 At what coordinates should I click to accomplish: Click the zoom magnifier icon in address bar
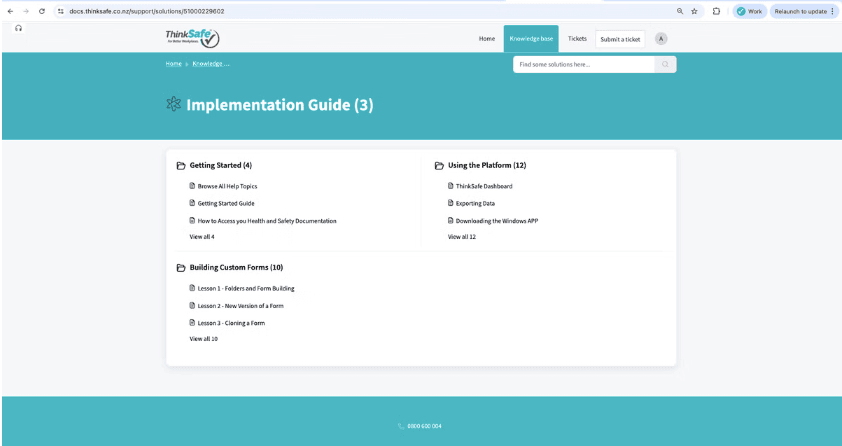(x=680, y=11)
